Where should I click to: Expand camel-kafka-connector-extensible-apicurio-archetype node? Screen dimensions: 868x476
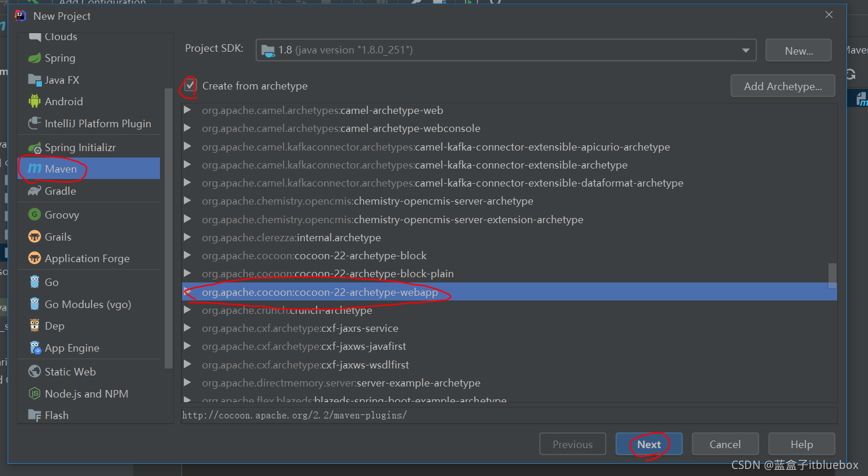[187, 147]
